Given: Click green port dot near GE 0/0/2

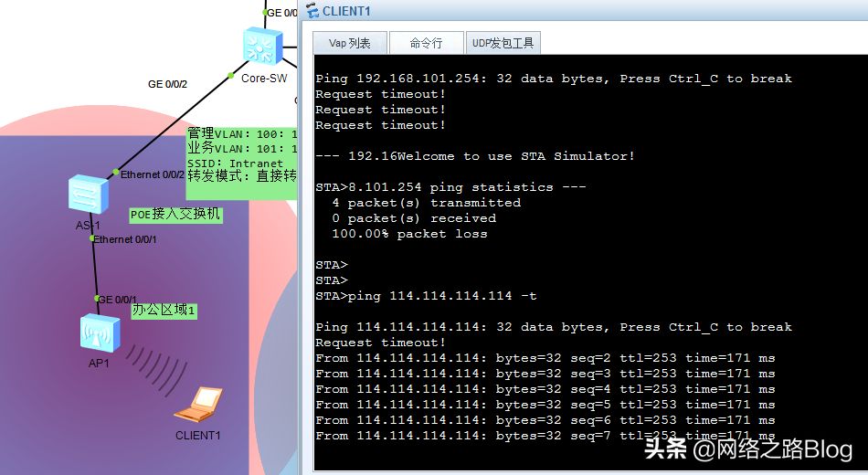Looking at the screenshot, I should click(x=231, y=76).
